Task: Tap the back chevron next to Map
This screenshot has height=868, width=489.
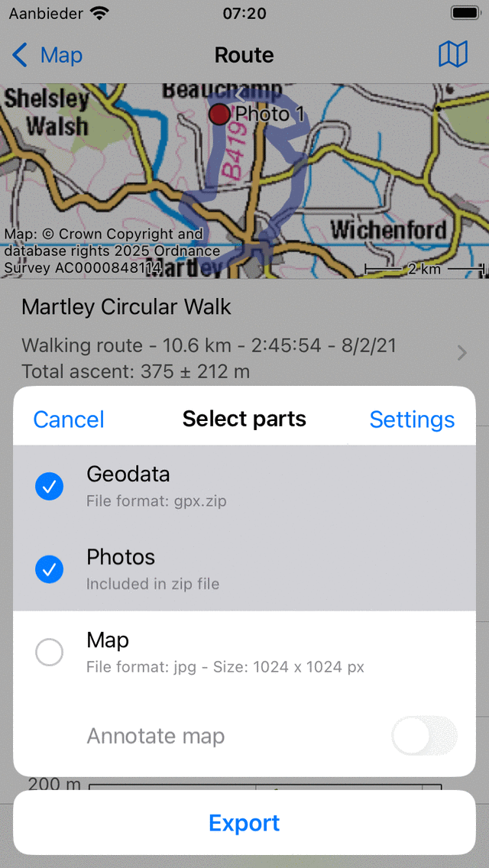Action: pos(19,55)
